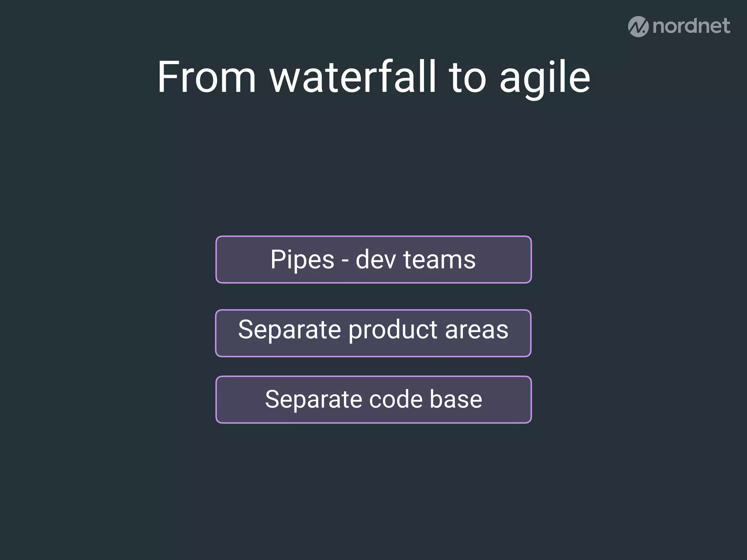
Task: Click the word 'waterfall' in the title
Action: [x=353, y=77]
